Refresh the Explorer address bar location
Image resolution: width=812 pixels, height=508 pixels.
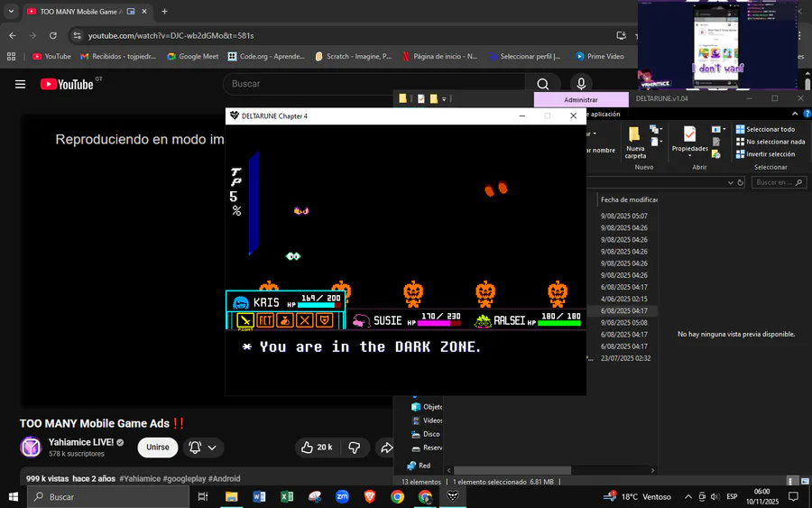[740, 182]
